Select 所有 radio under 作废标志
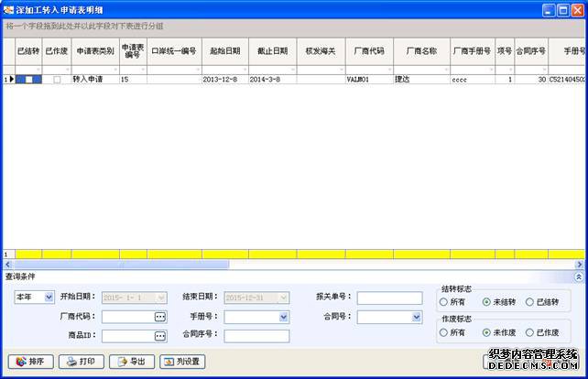Viewport: 588px width, 379px height. [444, 332]
